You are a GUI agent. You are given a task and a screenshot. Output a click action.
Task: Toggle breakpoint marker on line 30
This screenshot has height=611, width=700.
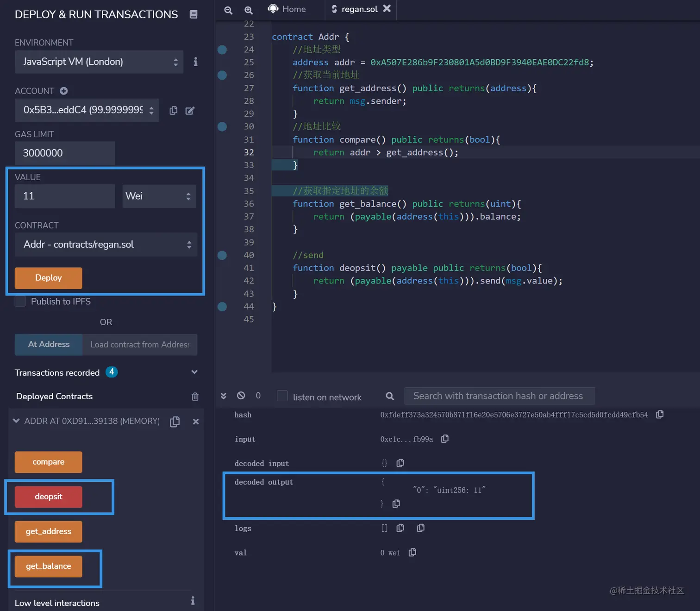[222, 126]
